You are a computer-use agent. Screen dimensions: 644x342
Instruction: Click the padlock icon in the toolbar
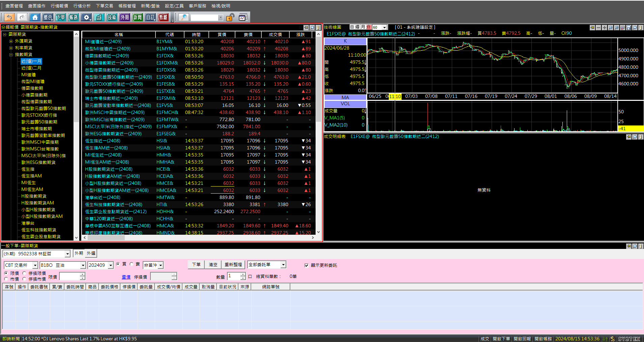(x=230, y=17)
